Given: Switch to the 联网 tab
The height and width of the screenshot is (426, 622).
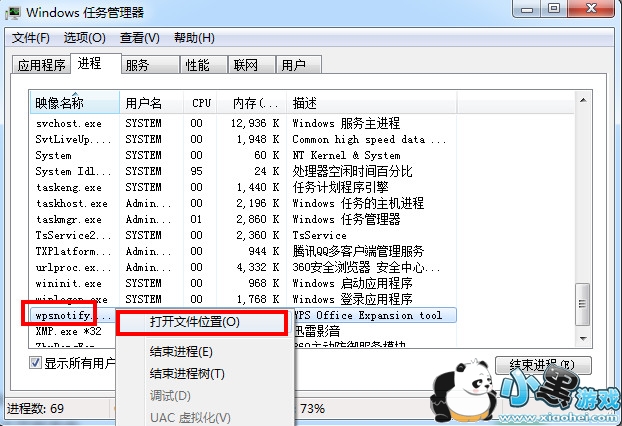Looking at the screenshot, I should pyautogui.click(x=251, y=65).
